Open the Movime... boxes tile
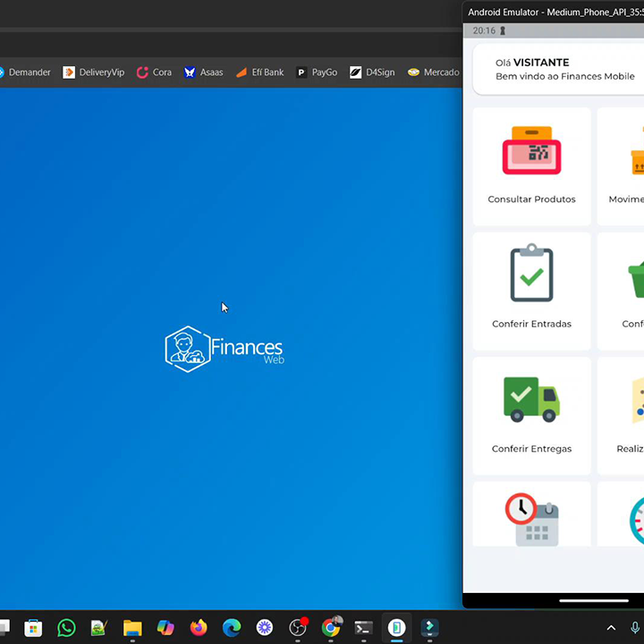This screenshot has width=644, height=644. [x=621, y=166]
